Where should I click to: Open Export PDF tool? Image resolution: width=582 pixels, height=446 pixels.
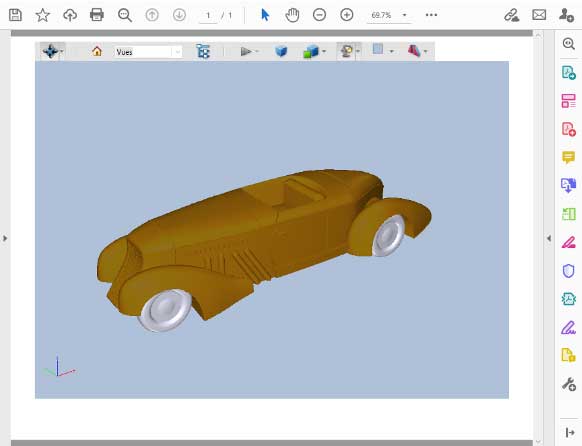[568, 73]
